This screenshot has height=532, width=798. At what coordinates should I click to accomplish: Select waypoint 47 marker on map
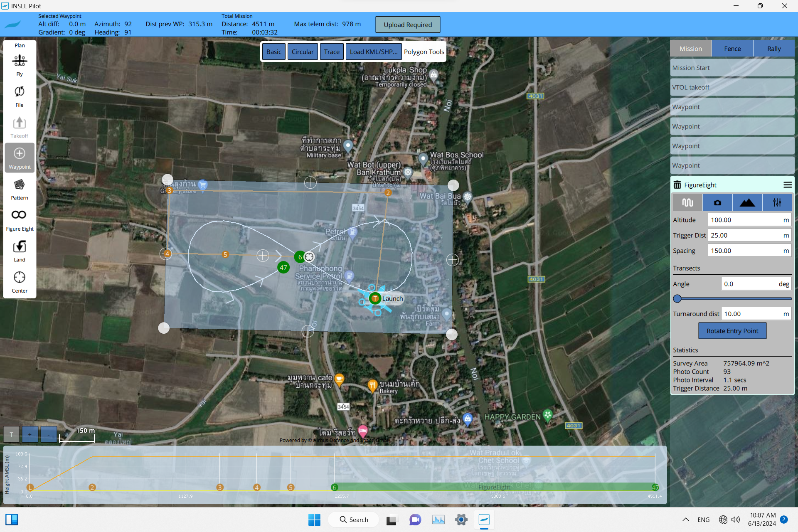pyautogui.click(x=283, y=267)
